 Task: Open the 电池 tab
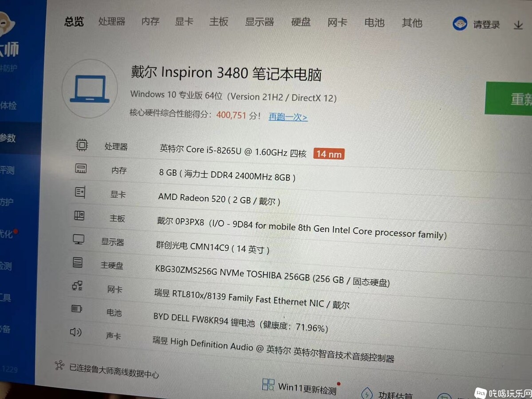click(x=374, y=23)
